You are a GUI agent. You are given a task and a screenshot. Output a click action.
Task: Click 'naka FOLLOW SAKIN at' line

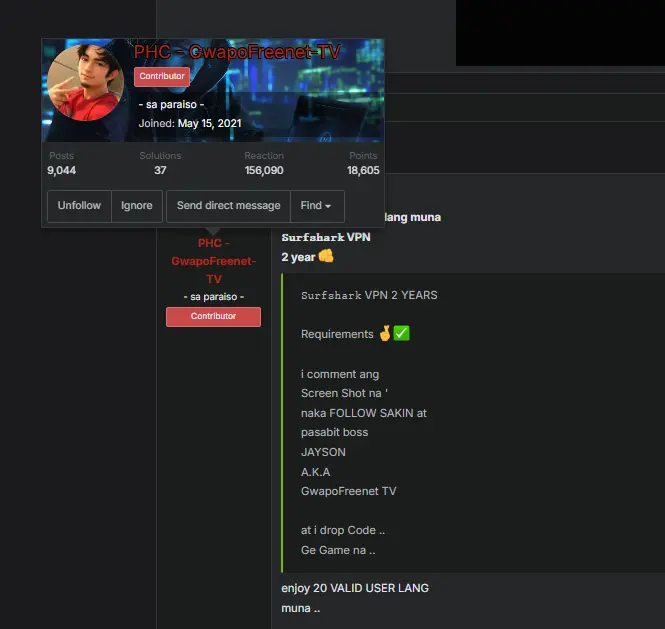click(364, 413)
